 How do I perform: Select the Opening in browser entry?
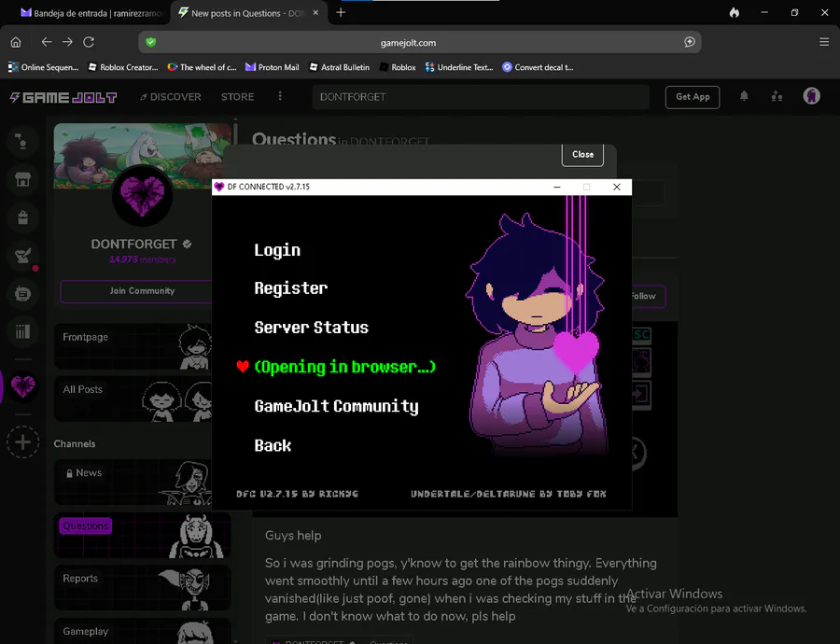(x=345, y=367)
